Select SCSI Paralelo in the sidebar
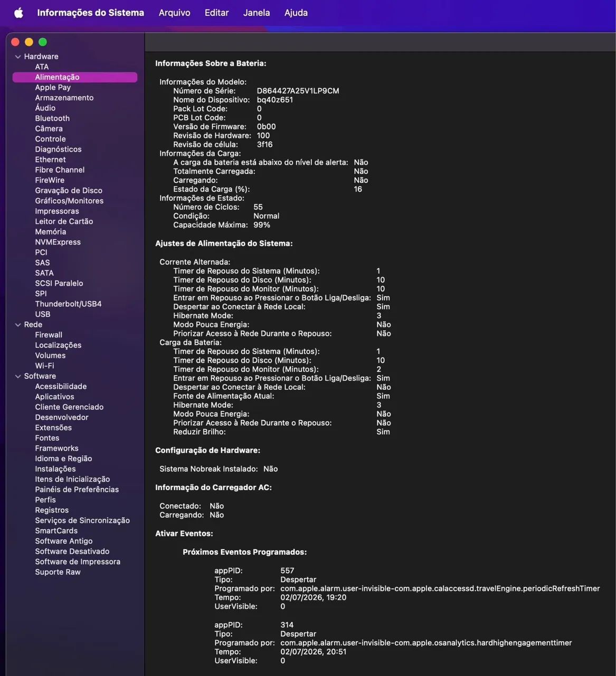The width and height of the screenshot is (616, 676). [59, 283]
